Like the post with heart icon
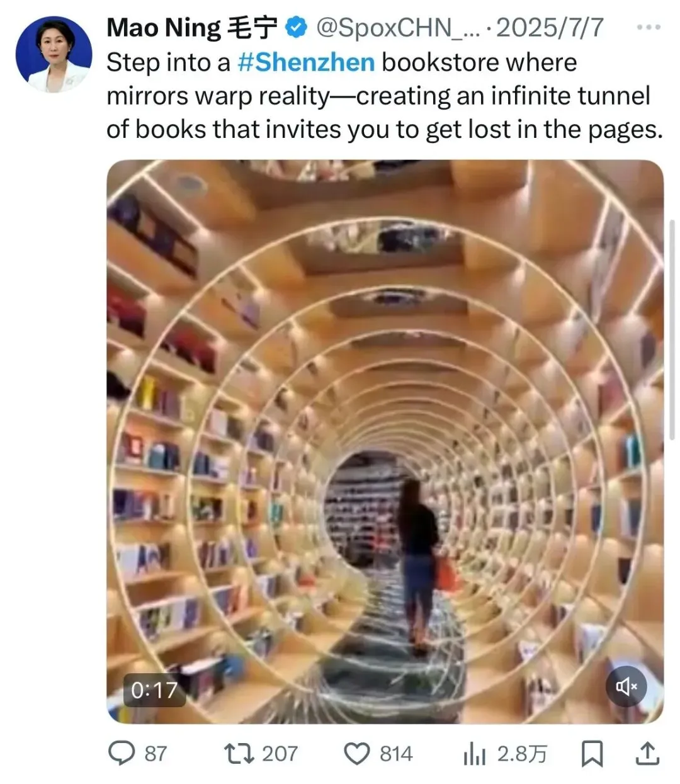Viewport: 680px width, 784px height. tap(358, 754)
